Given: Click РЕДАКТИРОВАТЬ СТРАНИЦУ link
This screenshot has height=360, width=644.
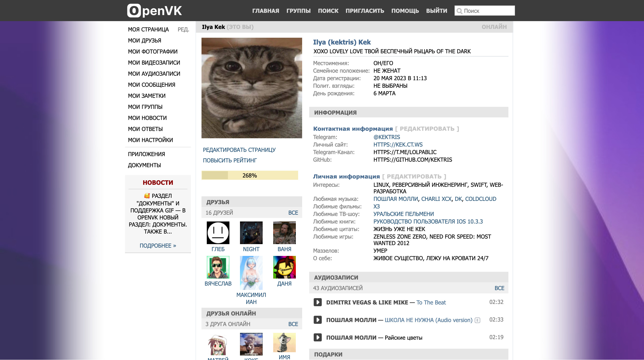Looking at the screenshot, I should point(239,150).
